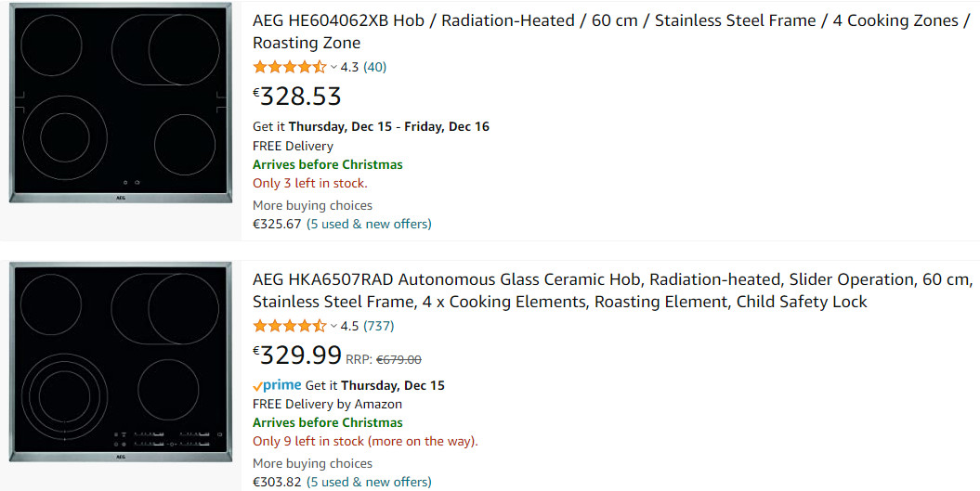Click 'More buying choices' above €303.82
Screen dimensions: 980x491
coord(312,463)
